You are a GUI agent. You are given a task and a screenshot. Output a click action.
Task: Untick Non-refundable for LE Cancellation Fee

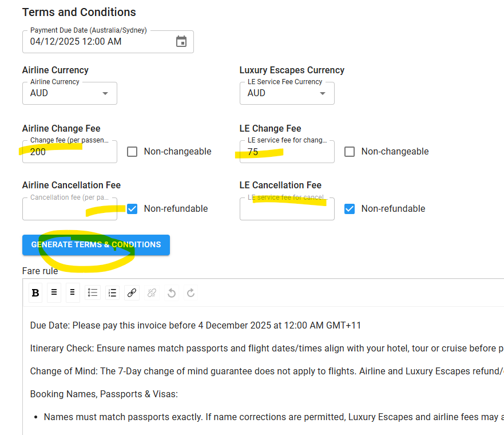[350, 209]
